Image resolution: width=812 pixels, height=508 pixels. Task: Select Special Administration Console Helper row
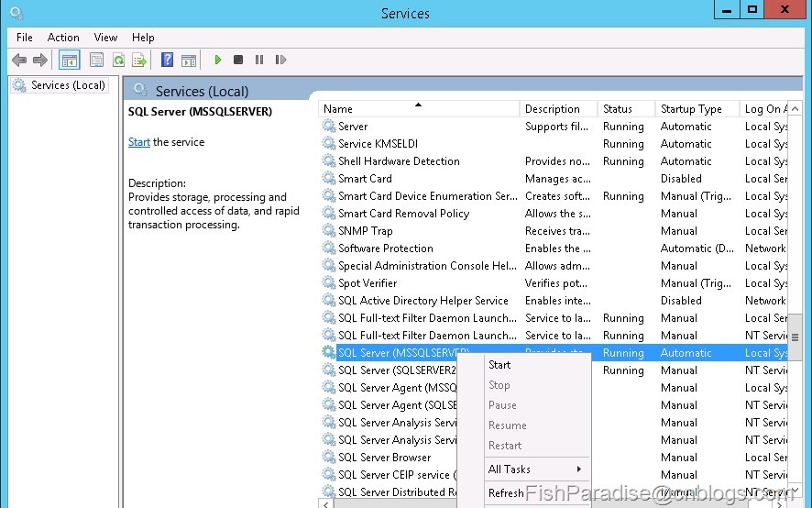pos(554,266)
